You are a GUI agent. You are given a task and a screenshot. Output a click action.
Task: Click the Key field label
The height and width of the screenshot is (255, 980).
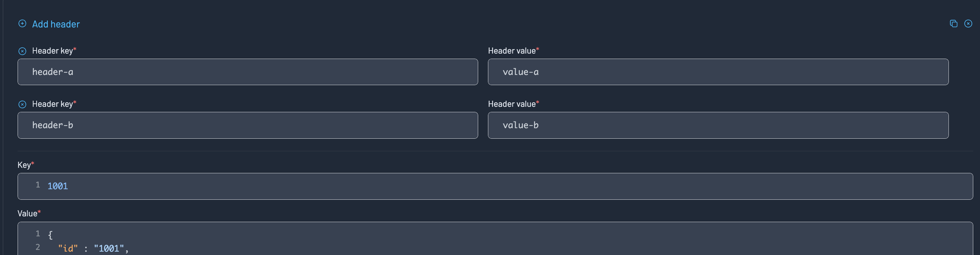(x=24, y=165)
